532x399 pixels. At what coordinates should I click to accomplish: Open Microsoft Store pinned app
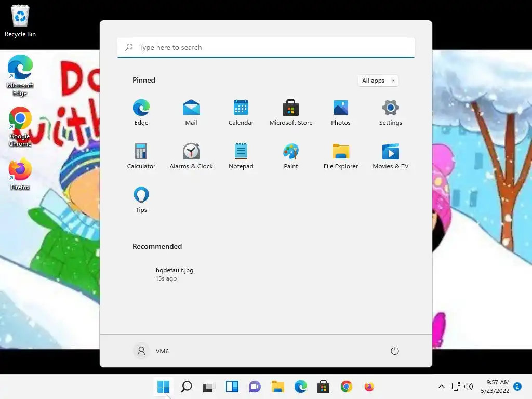[291, 113]
